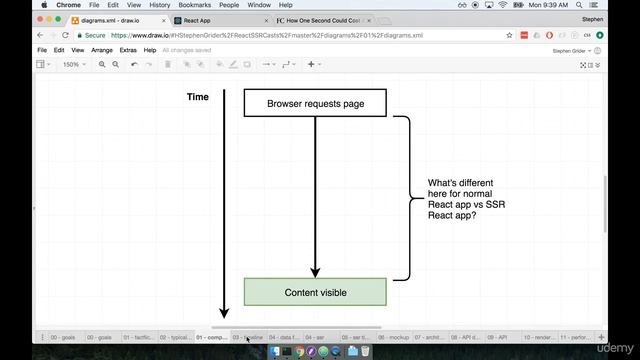The image size is (640, 360).
Task: Click the globe language icon in draw.io
Action: (x=598, y=51)
